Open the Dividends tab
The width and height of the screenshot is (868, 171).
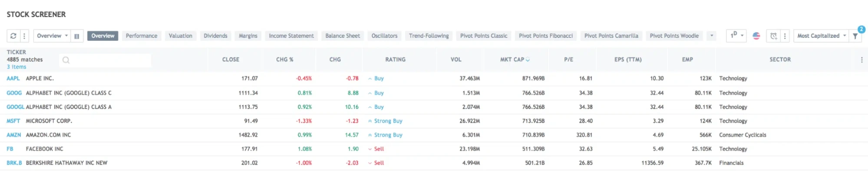pyautogui.click(x=216, y=36)
